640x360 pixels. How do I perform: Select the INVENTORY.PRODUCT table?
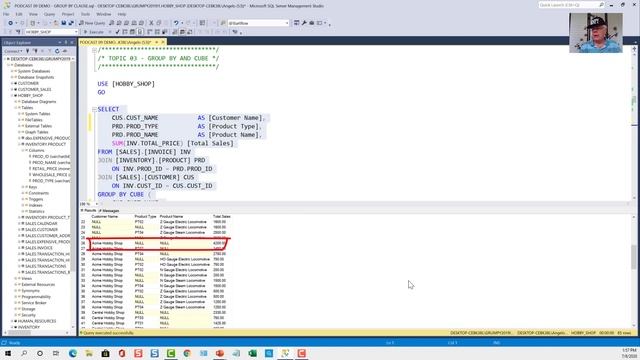coord(45,144)
